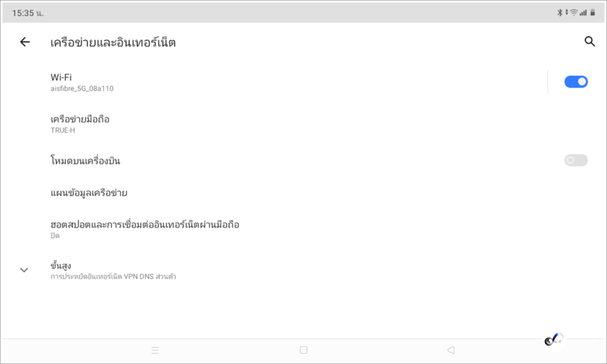Screen dimensions: 607x364
Task: Turn off the Wi-Fi switch
Action: pyautogui.click(x=576, y=82)
